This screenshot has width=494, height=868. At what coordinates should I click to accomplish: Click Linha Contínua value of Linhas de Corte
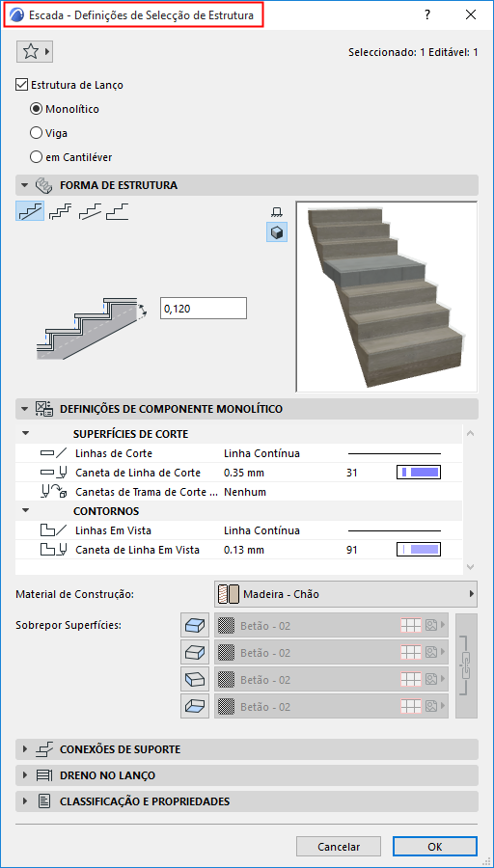click(x=261, y=453)
